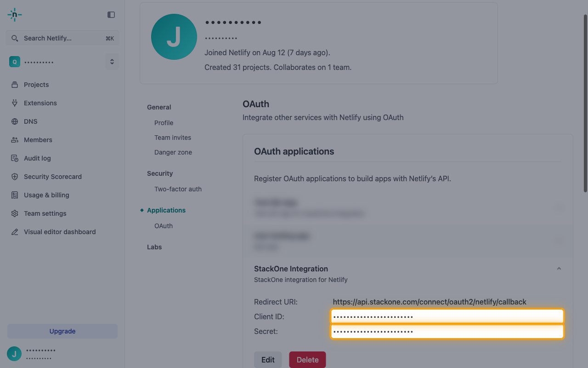Click the masked Secret field
The width and height of the screenshot is (588, 368).
[447, 331]
